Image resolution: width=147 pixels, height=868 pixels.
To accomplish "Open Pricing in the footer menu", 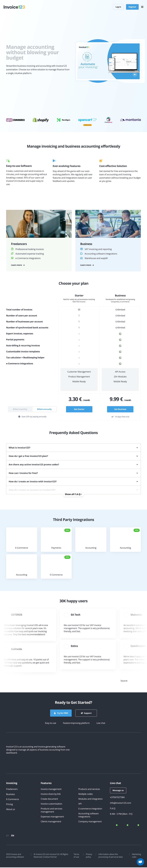I will 9,804.
